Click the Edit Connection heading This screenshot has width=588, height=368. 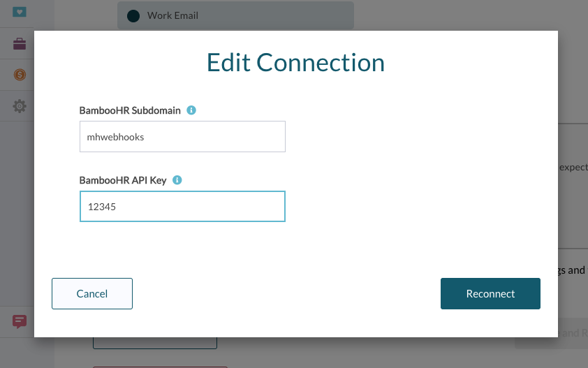(x=295, y=62)
